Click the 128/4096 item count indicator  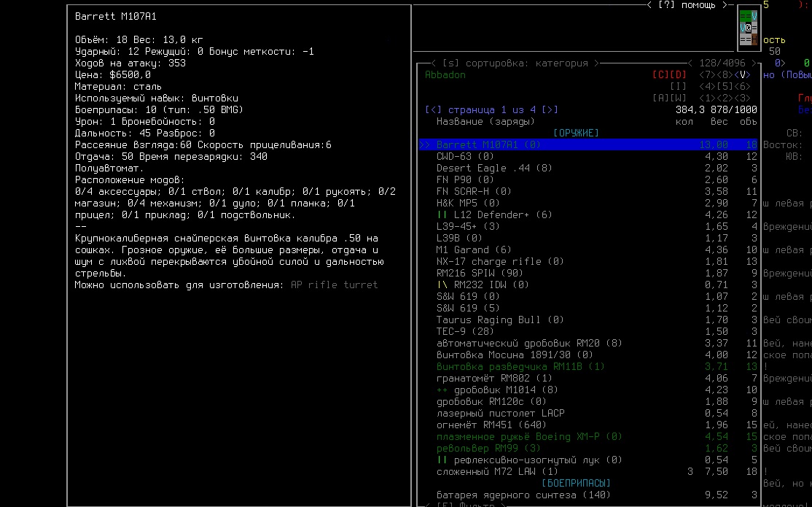[722, 63]
